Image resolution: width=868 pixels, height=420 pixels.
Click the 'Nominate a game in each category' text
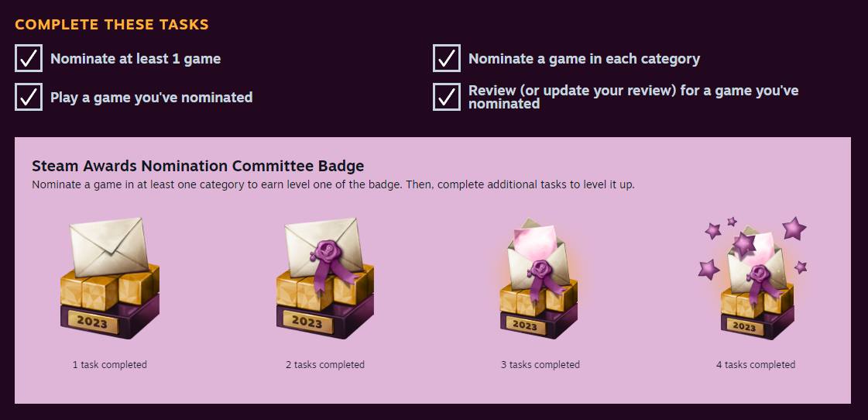(x=584, y=59)
